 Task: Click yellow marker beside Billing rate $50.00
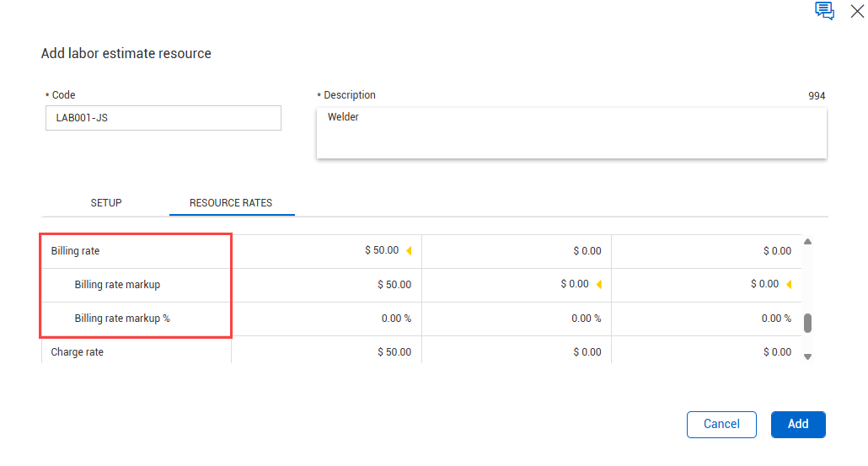tap(410, 250)
